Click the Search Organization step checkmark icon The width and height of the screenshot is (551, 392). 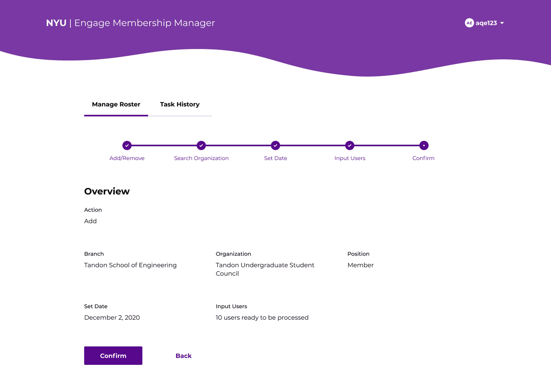click(x=201, y=145)
